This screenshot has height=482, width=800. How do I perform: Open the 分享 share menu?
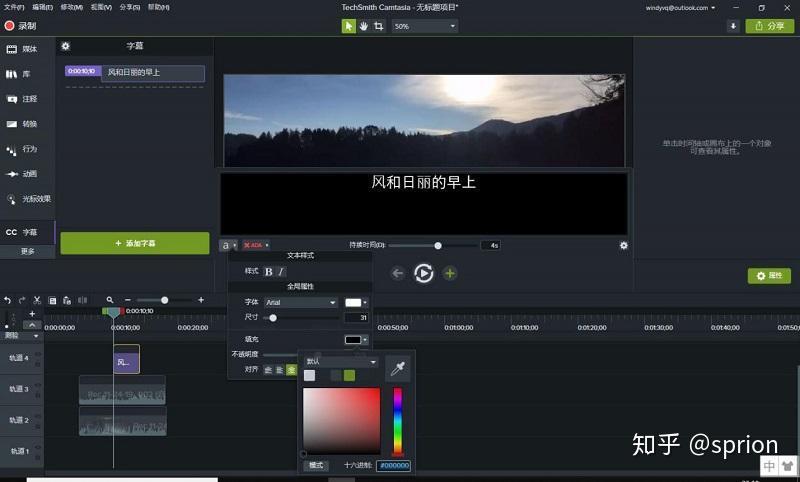coord(130,7)
